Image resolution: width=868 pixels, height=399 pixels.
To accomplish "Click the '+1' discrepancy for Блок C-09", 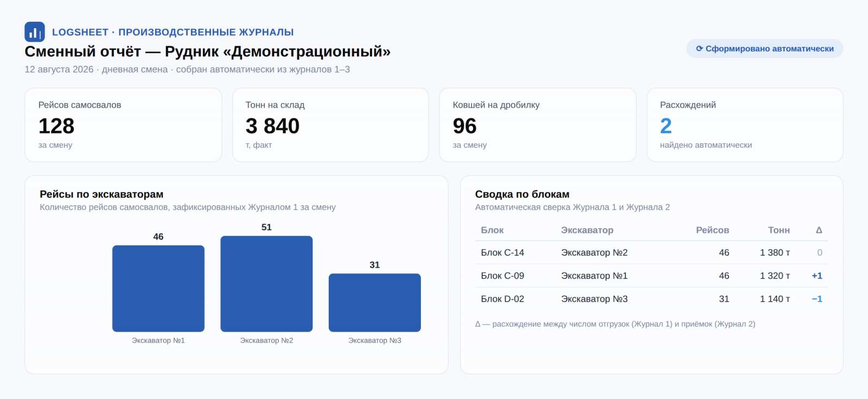I will [x=817, y=276].
